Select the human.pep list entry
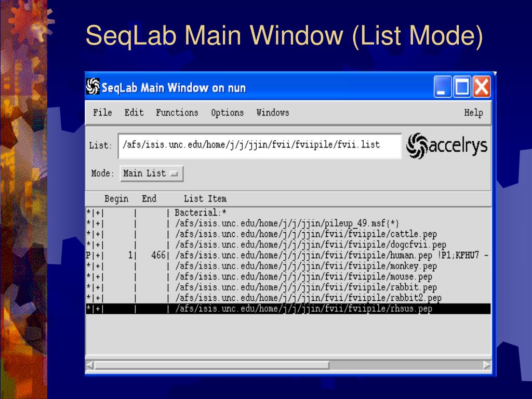 pos(288,255)
